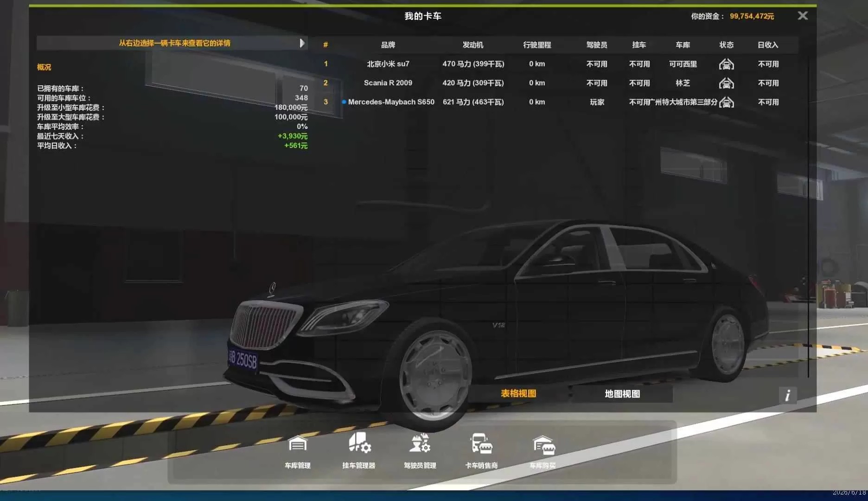Close the 我的卡车 window

tap(803, 16)
